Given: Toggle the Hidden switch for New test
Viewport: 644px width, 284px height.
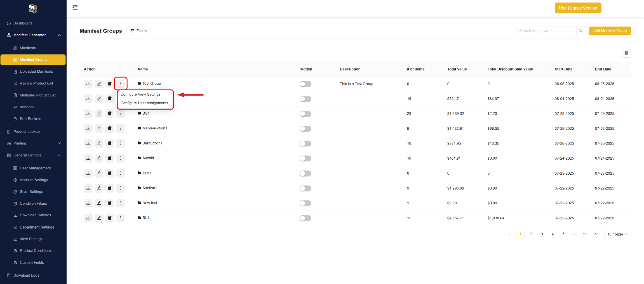Looking at the screenshot, I should (305, 203).
